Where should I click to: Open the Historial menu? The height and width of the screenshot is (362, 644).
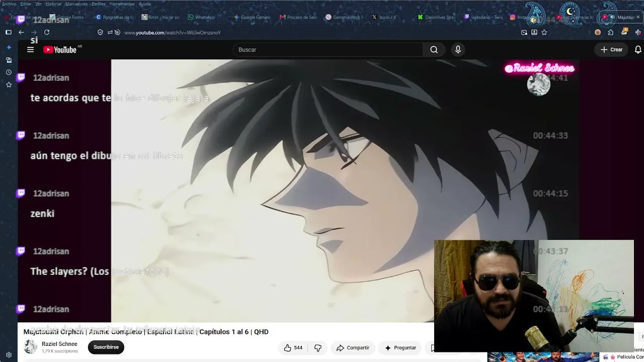[53, 4]
